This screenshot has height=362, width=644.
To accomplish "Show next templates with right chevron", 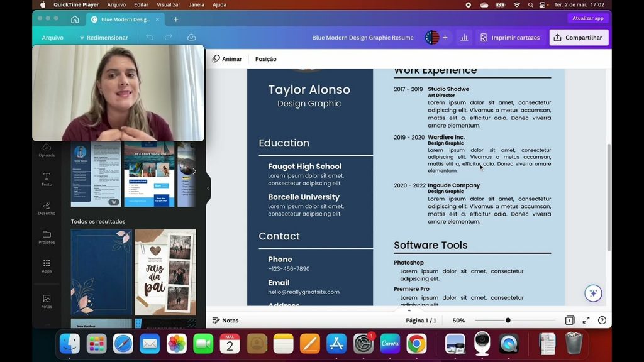I will click(194, 172).
